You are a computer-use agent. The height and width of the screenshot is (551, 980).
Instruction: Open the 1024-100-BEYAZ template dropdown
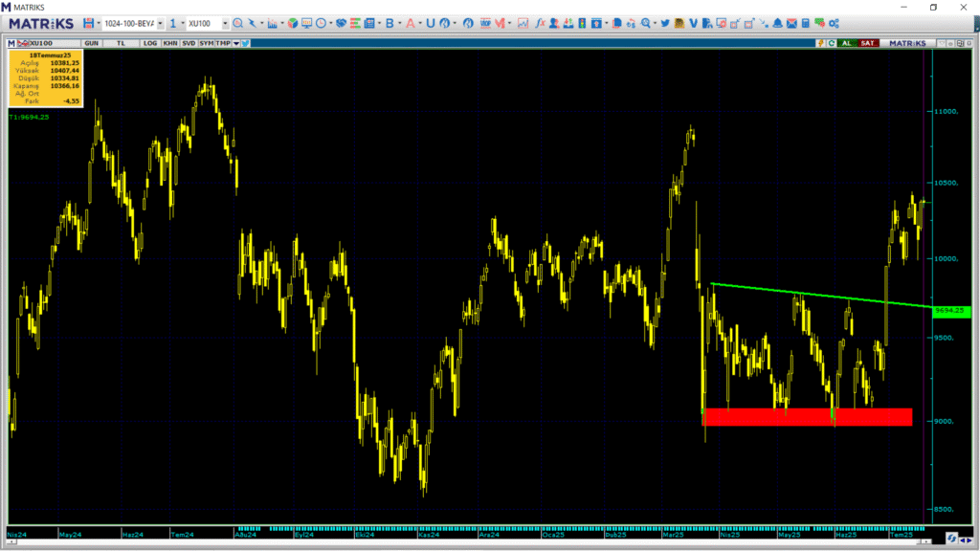click(159, 23)
